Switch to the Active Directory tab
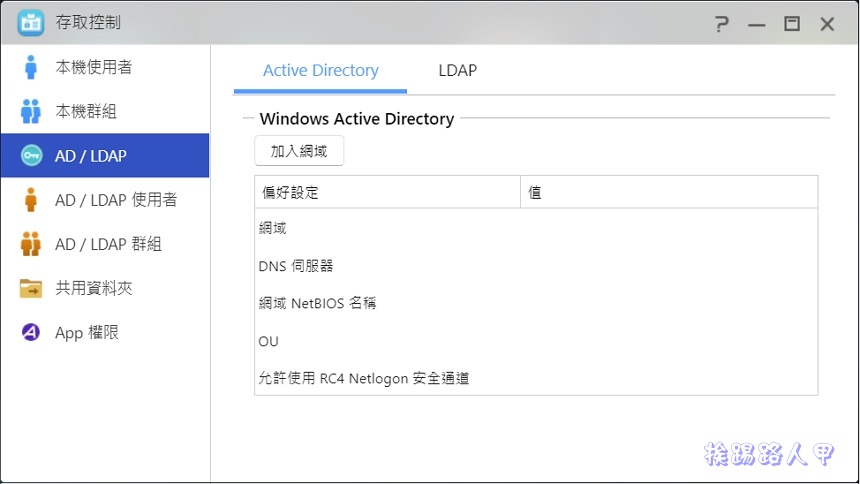Image resolution: width=860 pixels, height=484 pixels. tap(320, 71)
